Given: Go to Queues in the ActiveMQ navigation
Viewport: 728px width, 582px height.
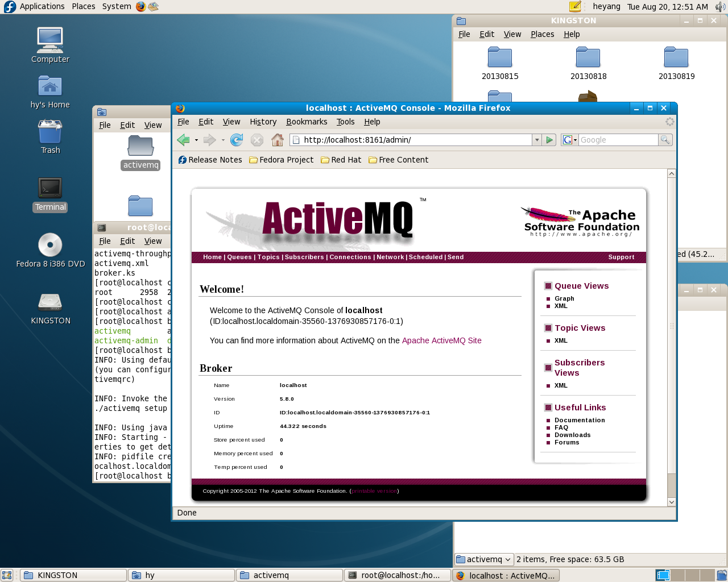Looking at the screenshot, I should click(x=239, y=257).
